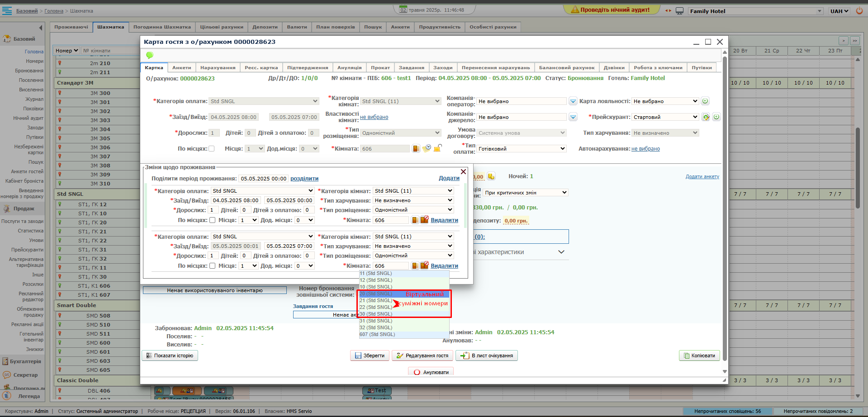Select room 607 (Std SNGL) from list
This screenshot has height=417, width=868.
point(377,335)
